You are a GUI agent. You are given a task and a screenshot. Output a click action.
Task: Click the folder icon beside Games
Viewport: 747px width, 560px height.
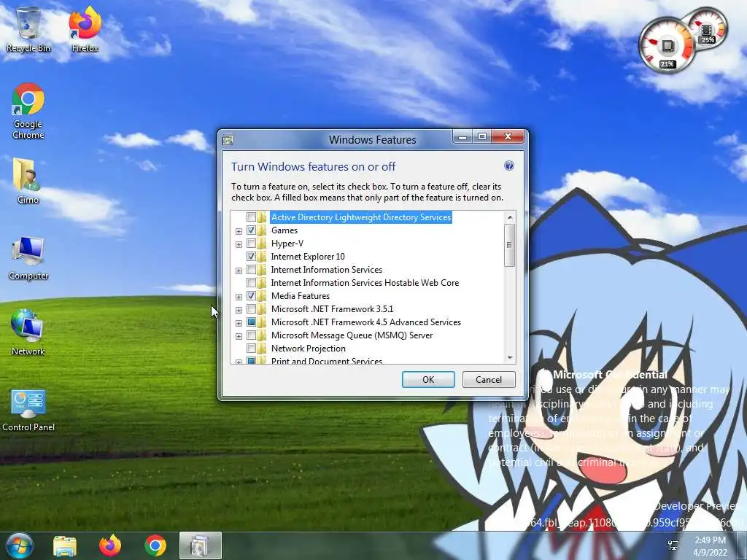click(262, 230)
